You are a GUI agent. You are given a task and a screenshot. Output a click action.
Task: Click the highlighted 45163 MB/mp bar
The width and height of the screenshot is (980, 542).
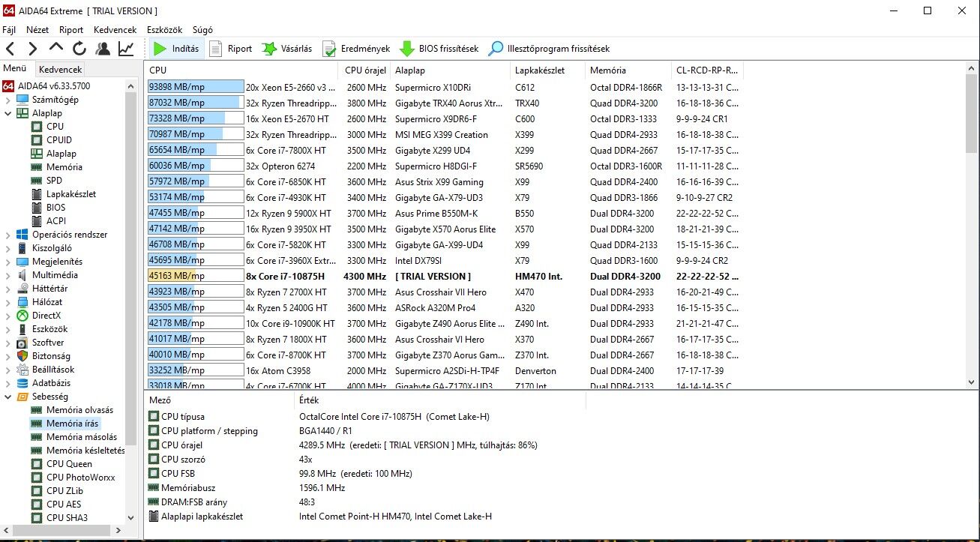[196, 276]
